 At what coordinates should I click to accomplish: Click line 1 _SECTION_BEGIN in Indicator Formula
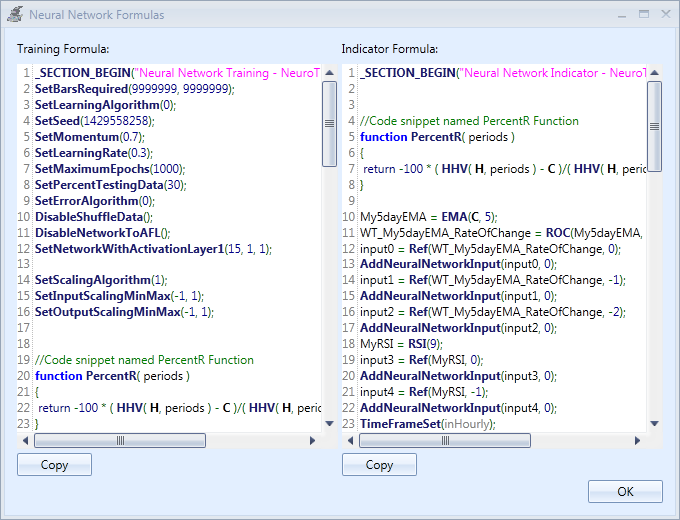tap(503, 72)
